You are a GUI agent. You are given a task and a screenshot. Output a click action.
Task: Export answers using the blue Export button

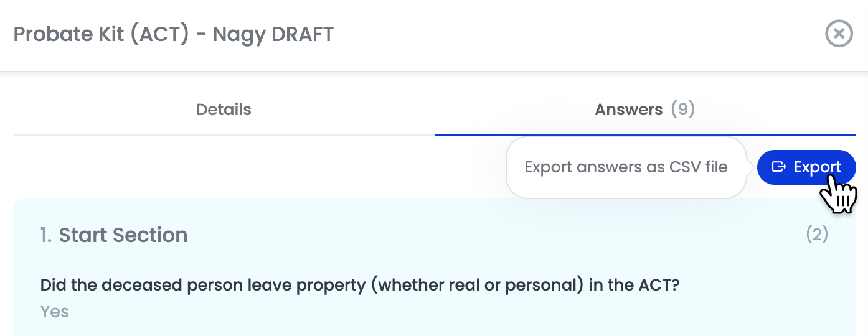pos(806,167)
